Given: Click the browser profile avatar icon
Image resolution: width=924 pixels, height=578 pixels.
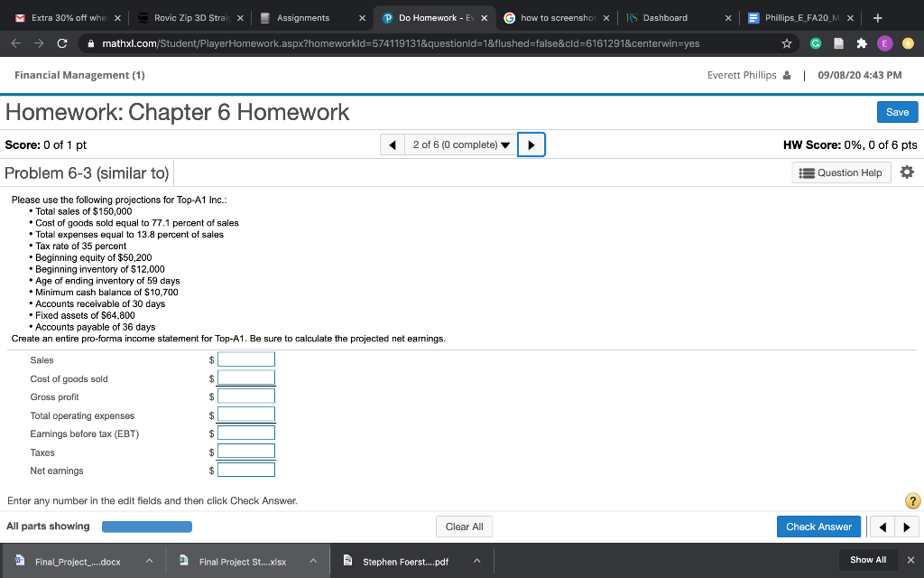Looking at the screenshot, I should pos(883,42).
